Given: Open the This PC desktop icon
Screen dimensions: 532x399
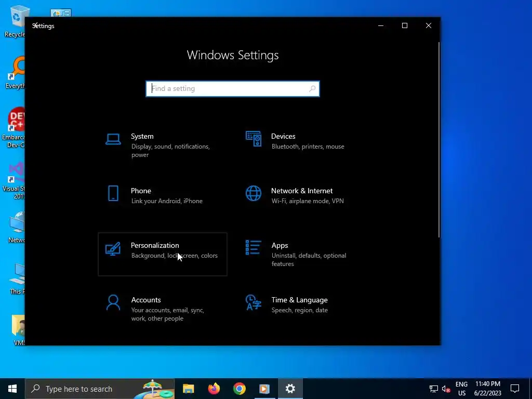Looking at the screenshot, I should click(17, 279).
